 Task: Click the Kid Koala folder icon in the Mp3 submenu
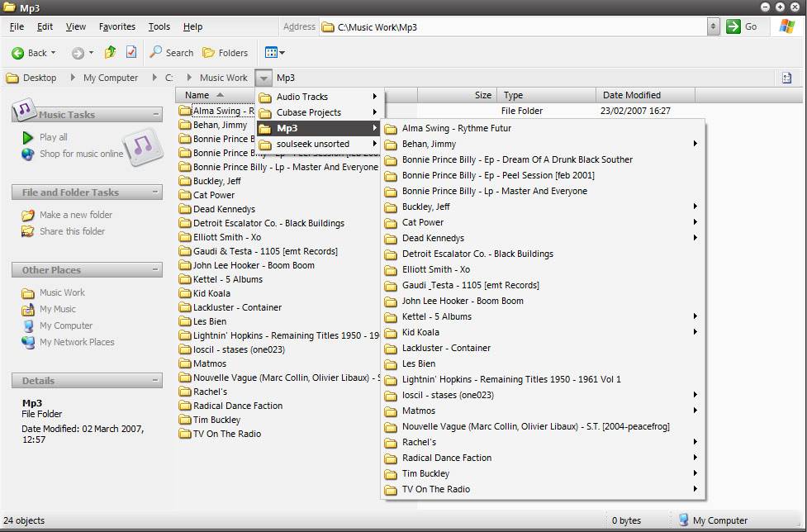click(x=392, y=333)
